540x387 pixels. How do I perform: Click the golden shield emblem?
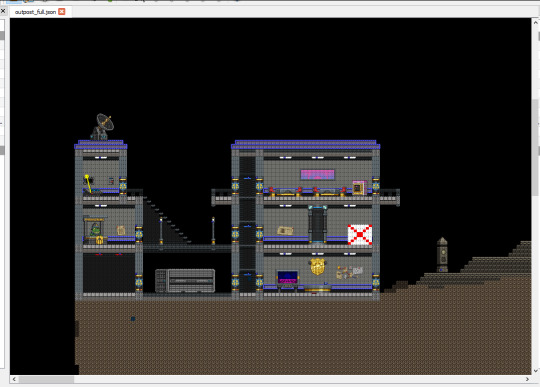[x=317, y=266]
